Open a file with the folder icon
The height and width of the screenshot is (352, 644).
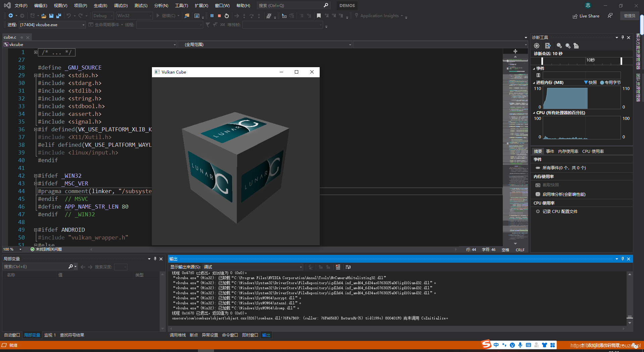44,16
